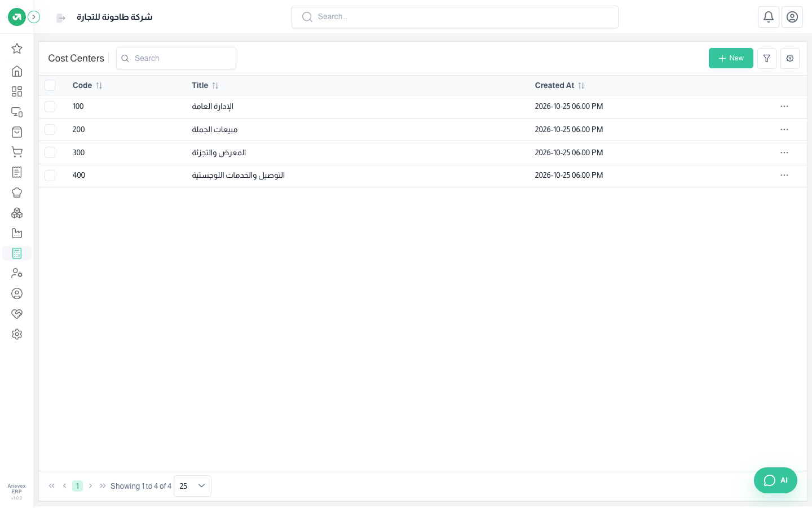Select page 1 in pagination
812x508 pixels.
click(77, 486)
